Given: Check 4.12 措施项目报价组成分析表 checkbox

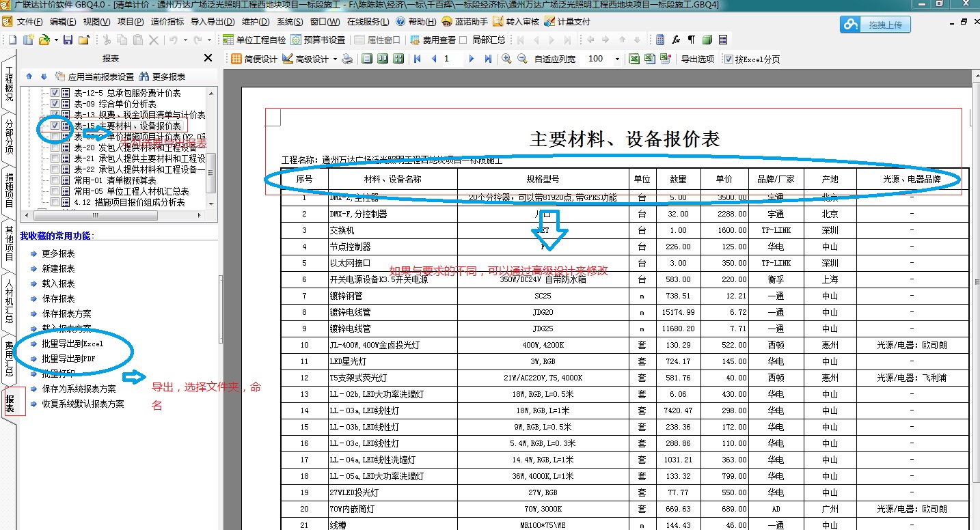Looking at the screenshot, I should (x=55, y=202).
